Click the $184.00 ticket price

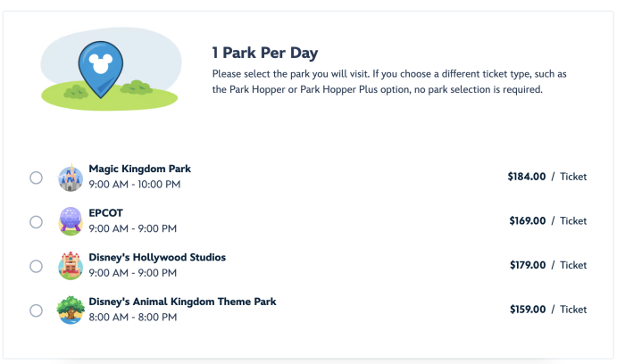526,177
